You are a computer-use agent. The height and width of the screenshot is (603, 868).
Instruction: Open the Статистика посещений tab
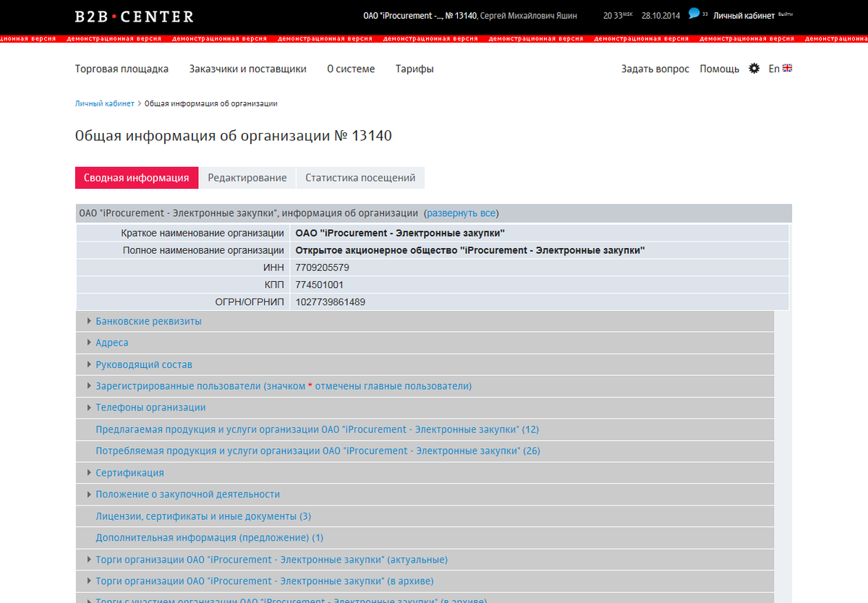pos(360,178)
